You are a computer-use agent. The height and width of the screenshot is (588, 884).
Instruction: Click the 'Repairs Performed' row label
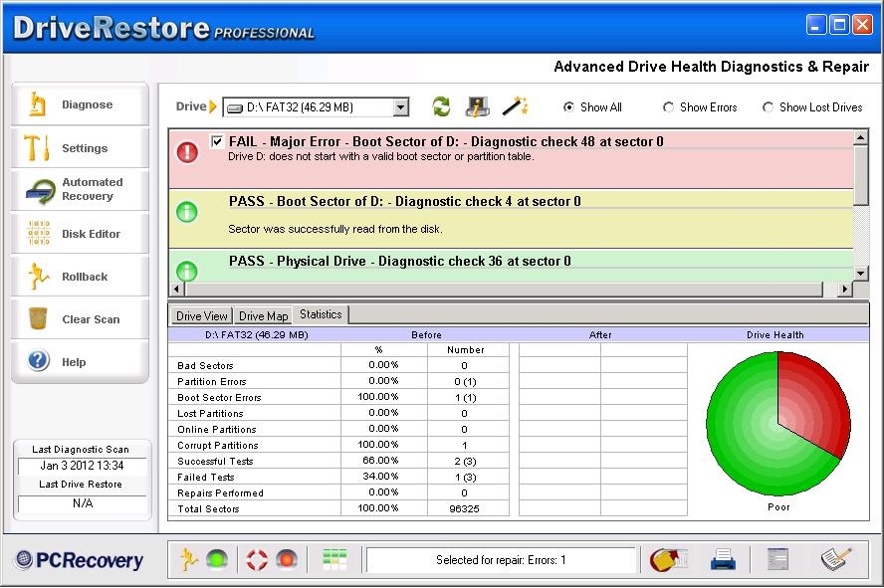220,492
